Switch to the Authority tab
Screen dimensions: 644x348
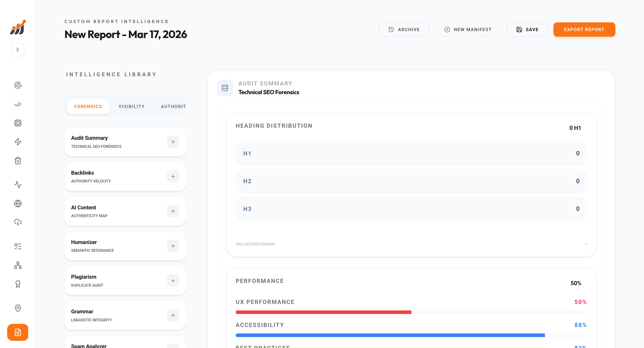click(x=173, y=106)
